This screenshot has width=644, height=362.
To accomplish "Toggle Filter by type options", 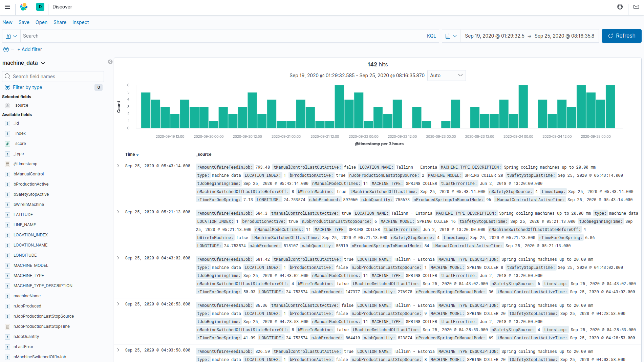I will [27, 87].
